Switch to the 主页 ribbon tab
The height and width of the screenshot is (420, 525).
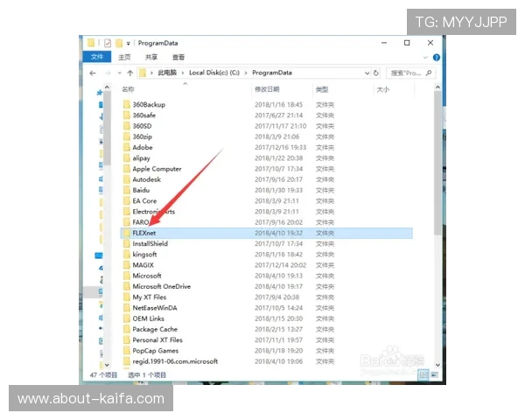click(x=124, y=57)
